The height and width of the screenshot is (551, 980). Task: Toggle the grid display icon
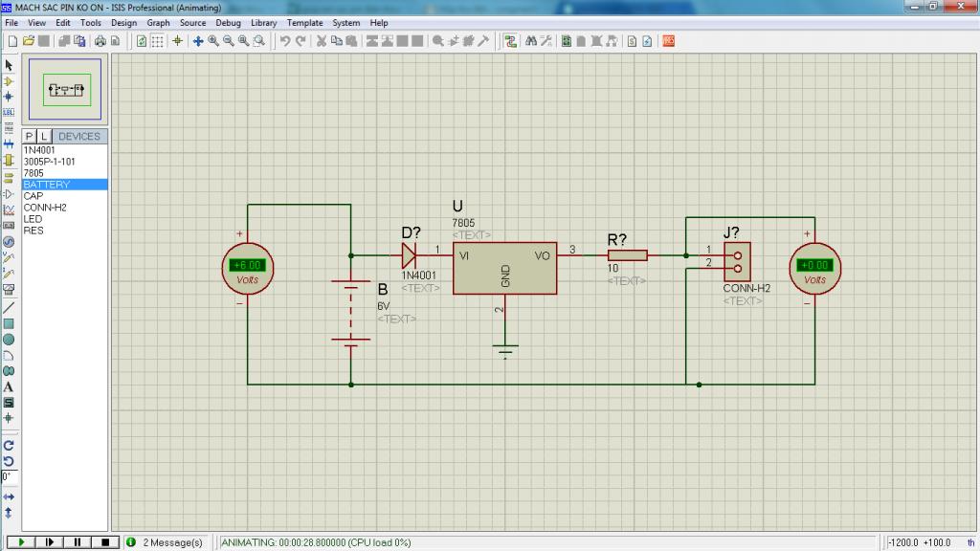click(157, 41)
